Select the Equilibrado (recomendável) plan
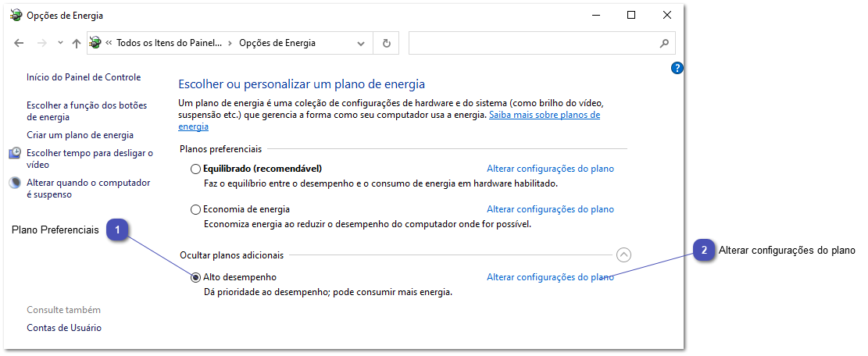The image size is (868, 356). coord(195,169)
